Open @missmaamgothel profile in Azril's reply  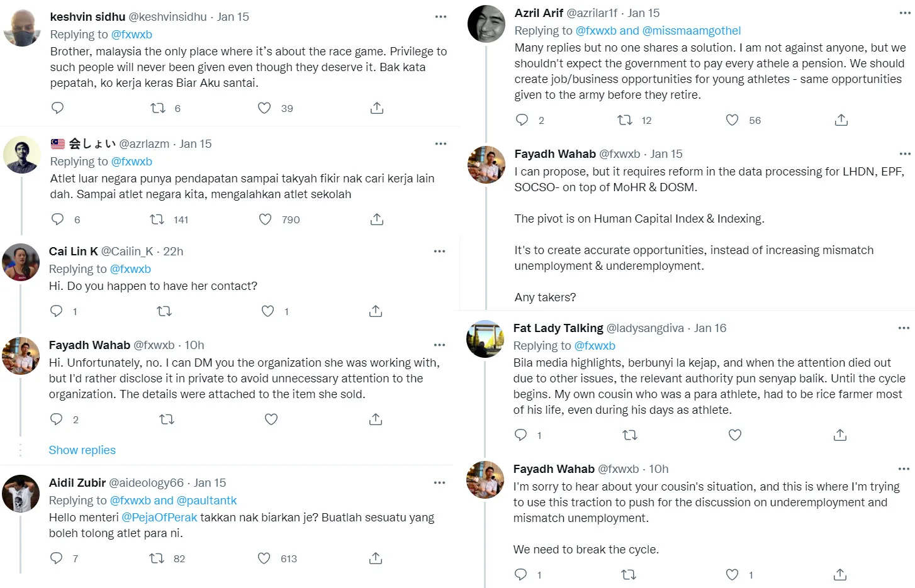point(692,31)
